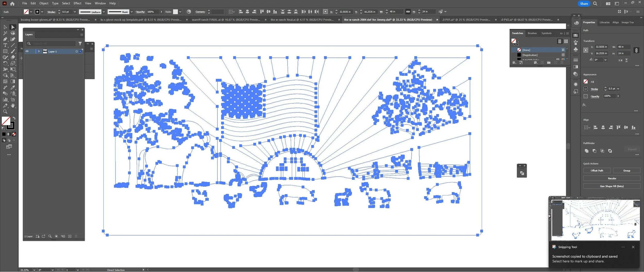
Task: Set paint mode to None
Action: tap(14, 134)
